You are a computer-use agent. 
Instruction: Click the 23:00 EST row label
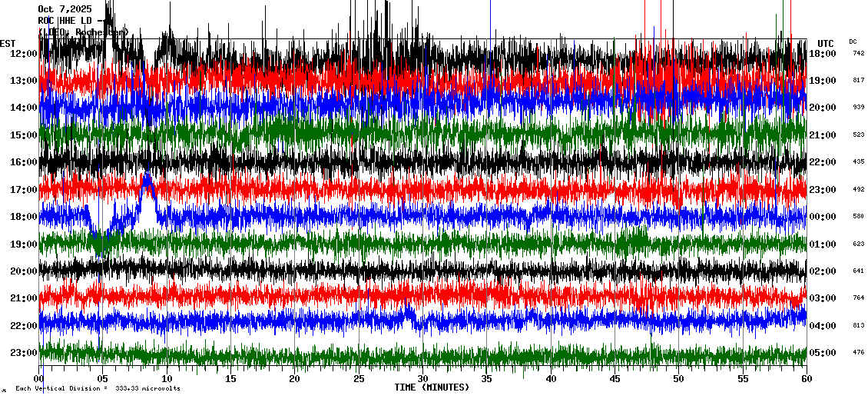tap(24, 353)
